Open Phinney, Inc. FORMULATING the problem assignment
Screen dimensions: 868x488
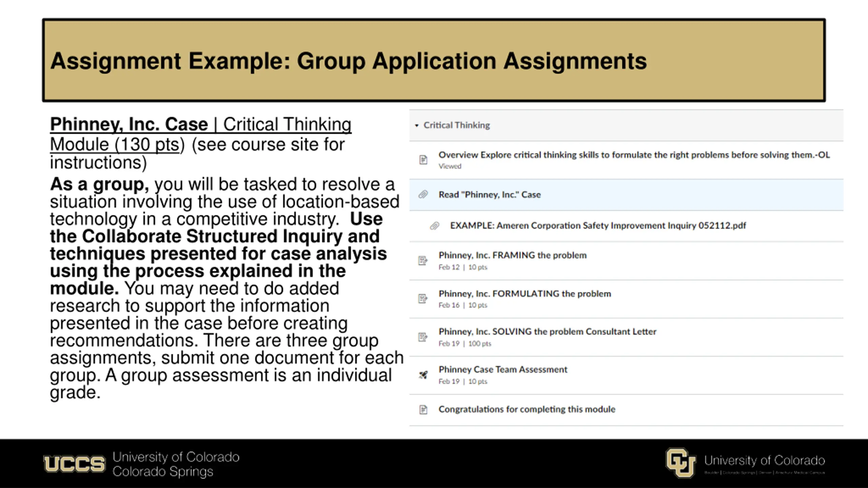coord(525,293)
